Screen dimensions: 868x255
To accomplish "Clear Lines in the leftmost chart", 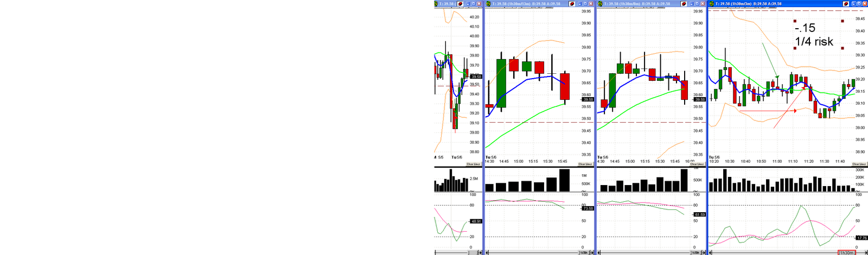I will pos(473,164).
